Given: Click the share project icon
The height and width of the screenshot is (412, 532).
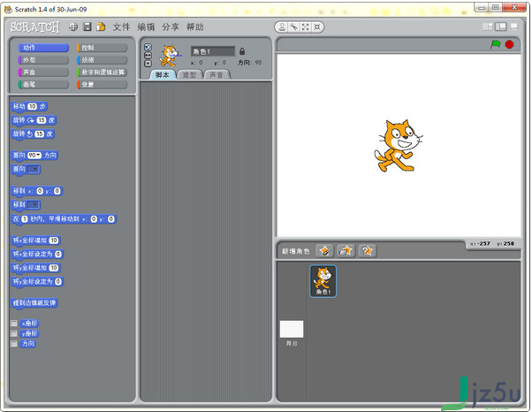Looking at the screenshot, I should click(101, 27).
